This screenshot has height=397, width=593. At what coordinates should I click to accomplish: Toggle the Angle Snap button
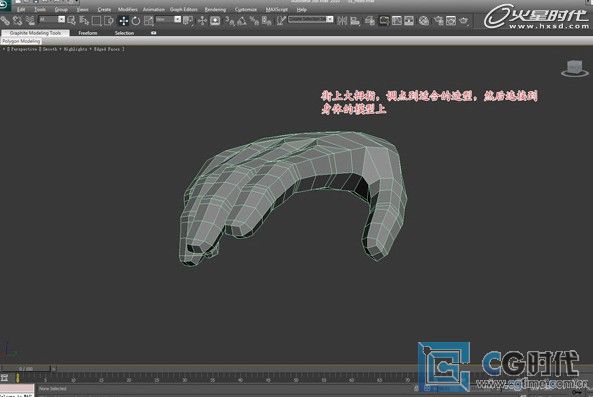point(241,21)
